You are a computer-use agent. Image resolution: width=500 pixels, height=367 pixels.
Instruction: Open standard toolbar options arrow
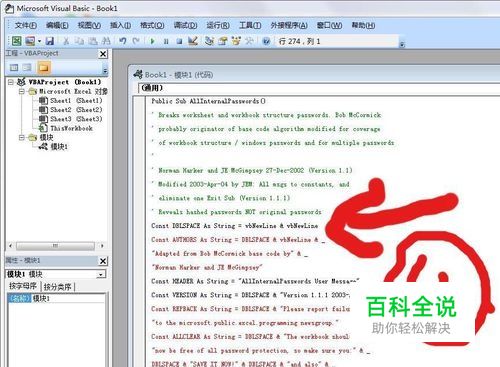click(402, 44)
